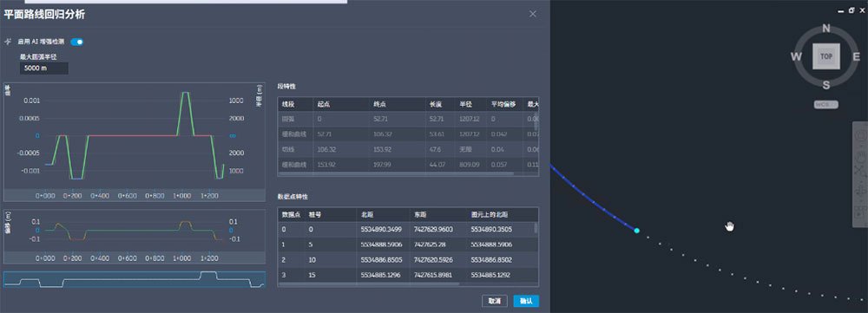Click station cell 15 in data point table

pos(312,275)
